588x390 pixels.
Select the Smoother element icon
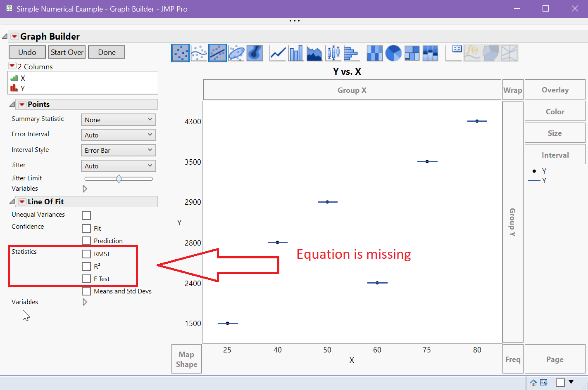(199, 53)
